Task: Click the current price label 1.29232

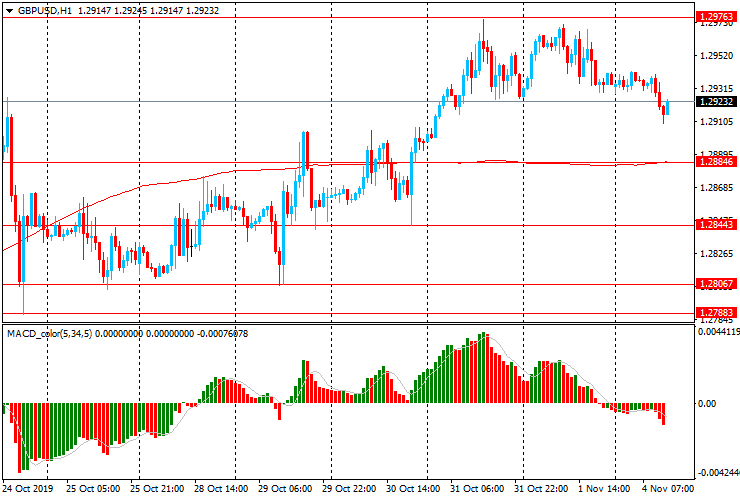Action: [x=714, y=102]
